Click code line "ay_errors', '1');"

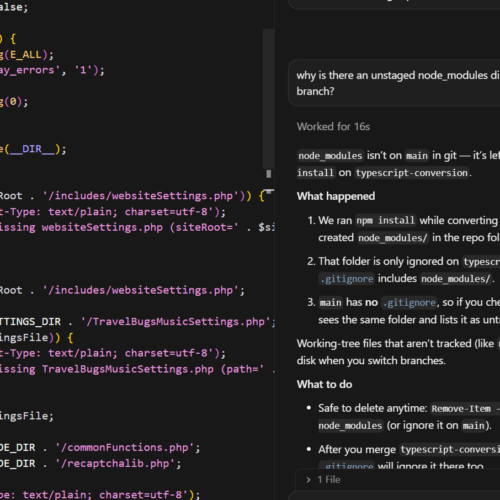pyautogui.click(x=52, y=70)
